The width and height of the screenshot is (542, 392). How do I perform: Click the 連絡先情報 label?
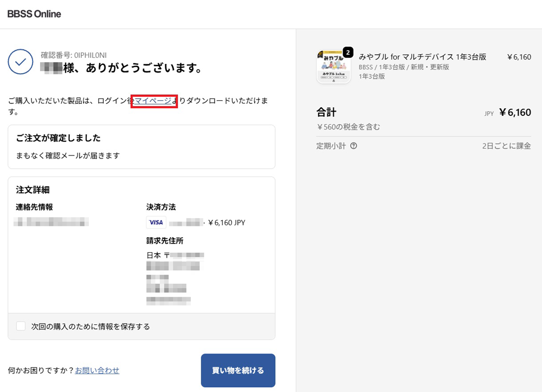pyautogui.click(x=34, y=207)
